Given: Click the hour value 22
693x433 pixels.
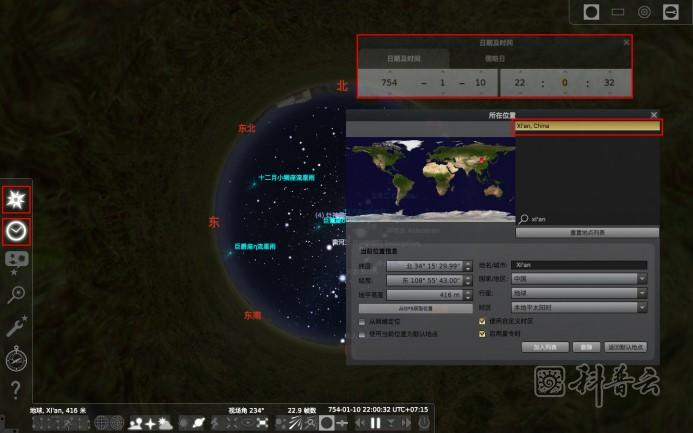Looking at the screenshot, I should 519,83.
